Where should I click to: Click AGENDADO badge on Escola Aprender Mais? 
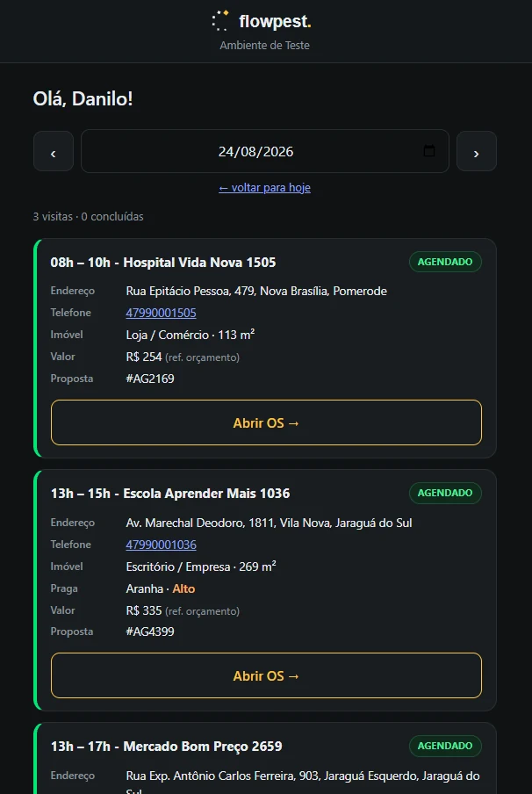coord(445,493)
